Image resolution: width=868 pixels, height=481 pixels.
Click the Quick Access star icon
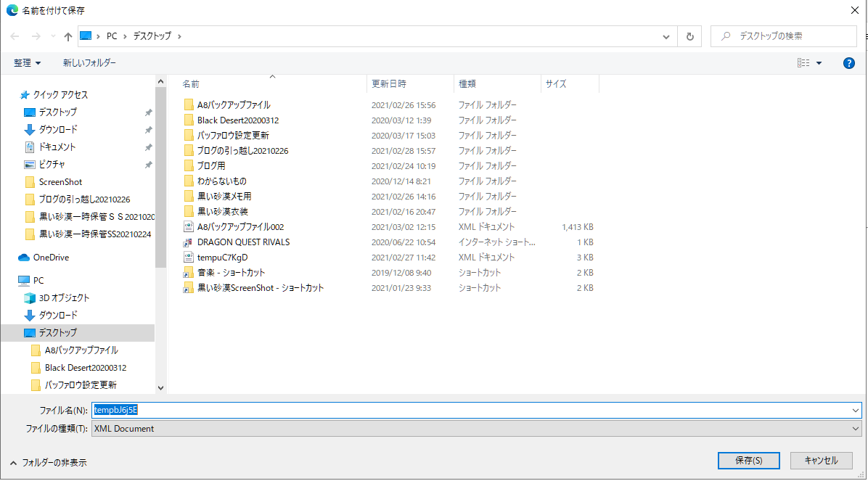coord(25,94)
